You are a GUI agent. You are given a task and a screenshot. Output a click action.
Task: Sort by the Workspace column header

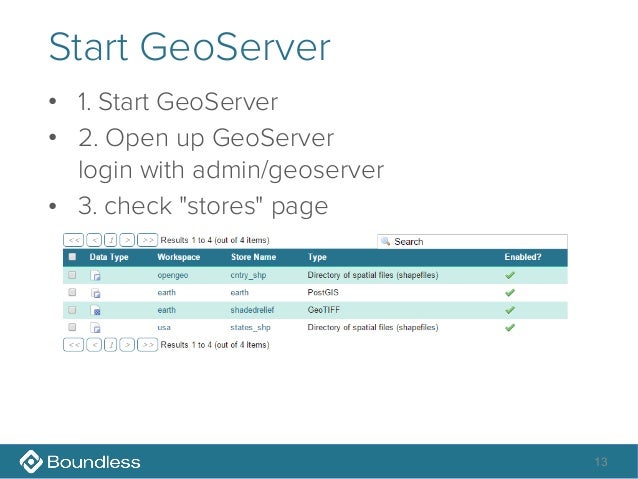(x=179, y=257)
